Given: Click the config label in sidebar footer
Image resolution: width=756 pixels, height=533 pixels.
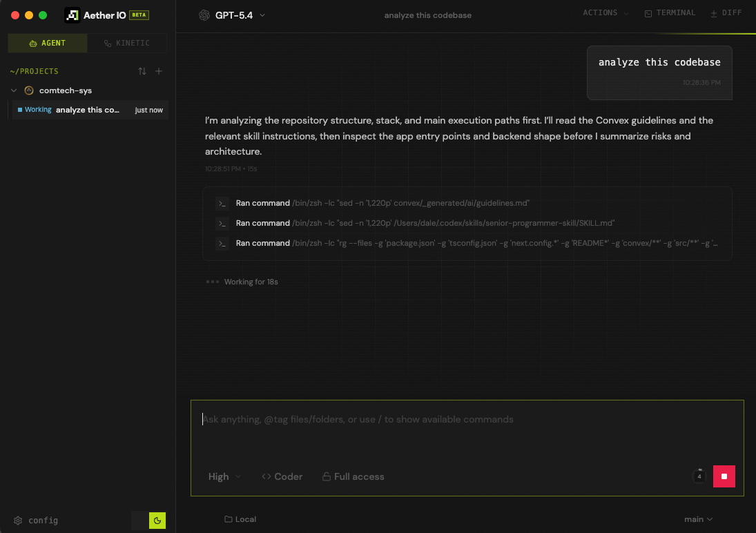Looking at the screenshot, I should [43, 521].
